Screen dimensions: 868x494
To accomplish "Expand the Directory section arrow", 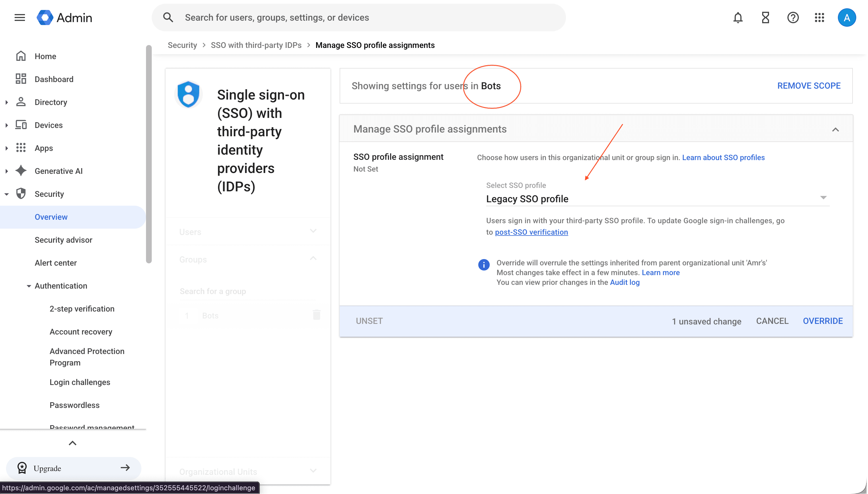I will (6, 102).
